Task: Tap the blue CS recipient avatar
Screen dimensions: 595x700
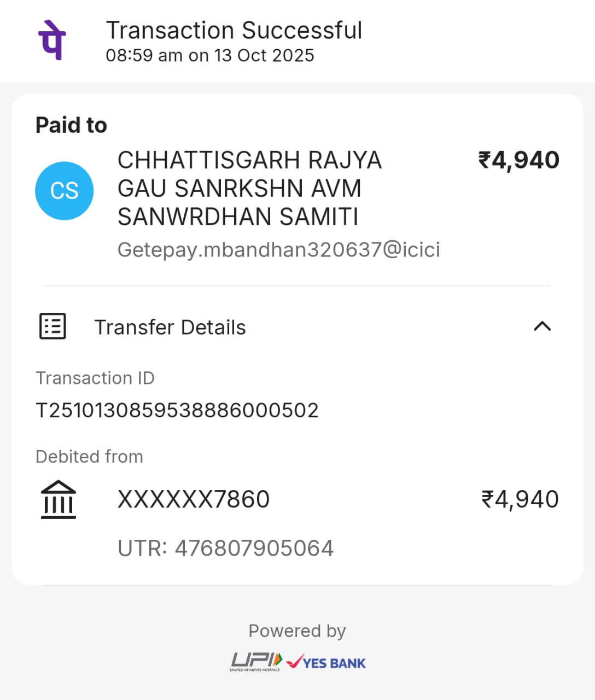Action: [x=65, y=191]
